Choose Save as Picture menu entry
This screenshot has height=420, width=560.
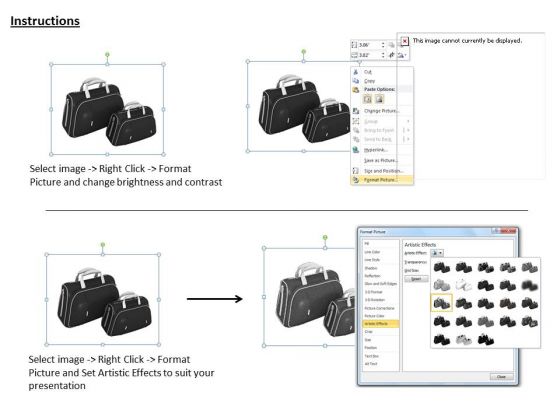click(381, 161)
